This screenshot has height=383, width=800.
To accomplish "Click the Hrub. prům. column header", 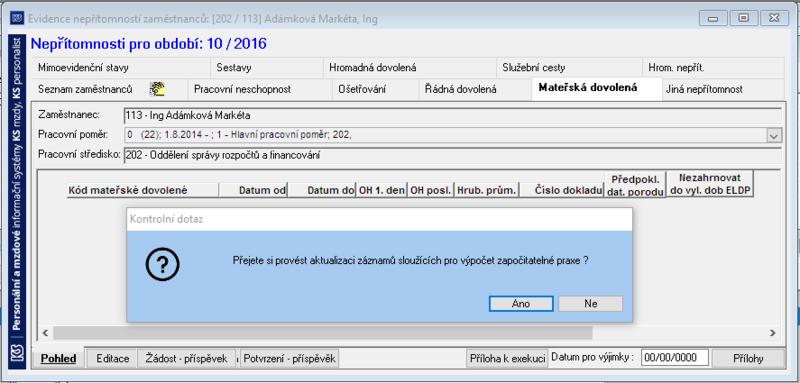I will 487,190.
